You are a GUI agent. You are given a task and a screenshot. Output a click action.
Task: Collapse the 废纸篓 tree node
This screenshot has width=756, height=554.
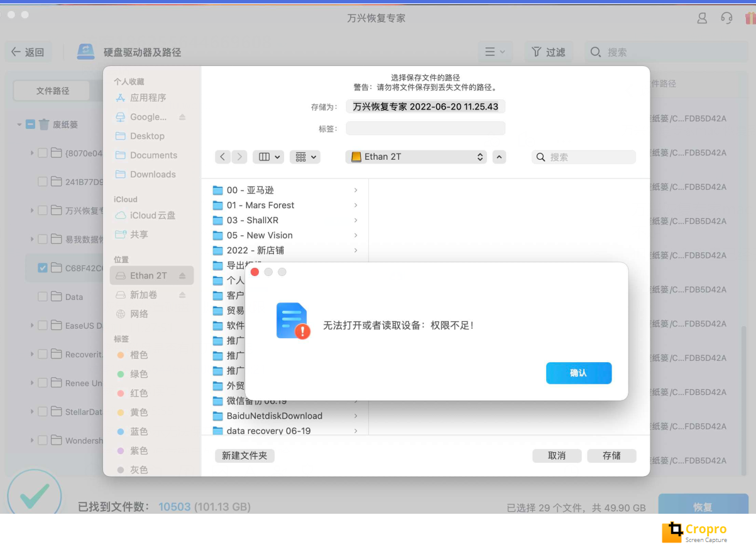point(19,125)
